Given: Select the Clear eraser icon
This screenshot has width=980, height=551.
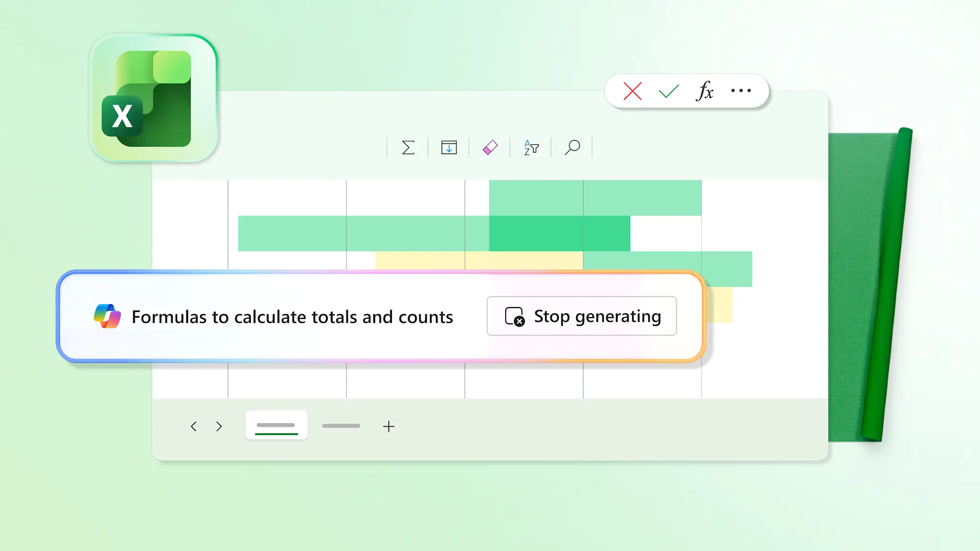Looking at the screenshot, I should pyautogui.click(x=490, y=147).
